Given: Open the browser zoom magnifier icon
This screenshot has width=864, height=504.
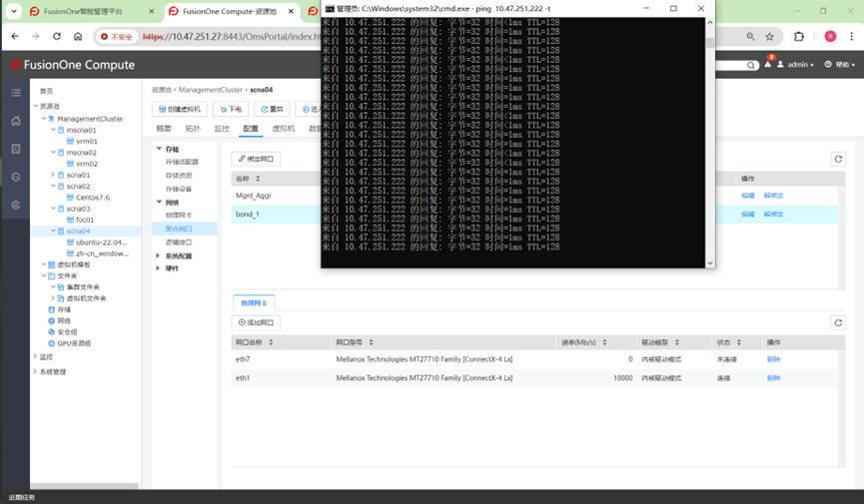Looking at the screenshot, I should pyautogui.click(x=750, y=36).
